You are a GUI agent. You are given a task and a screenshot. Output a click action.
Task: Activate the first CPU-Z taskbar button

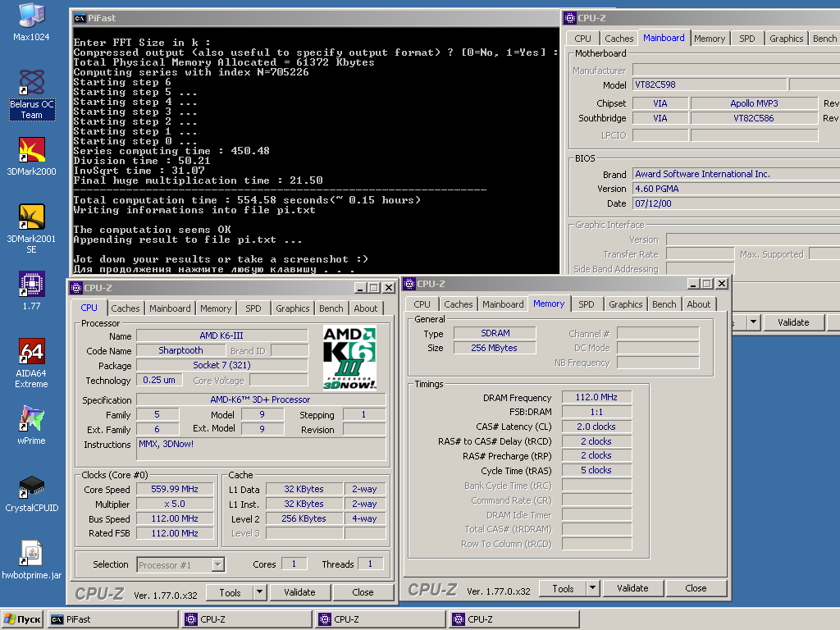pos(247,619)
